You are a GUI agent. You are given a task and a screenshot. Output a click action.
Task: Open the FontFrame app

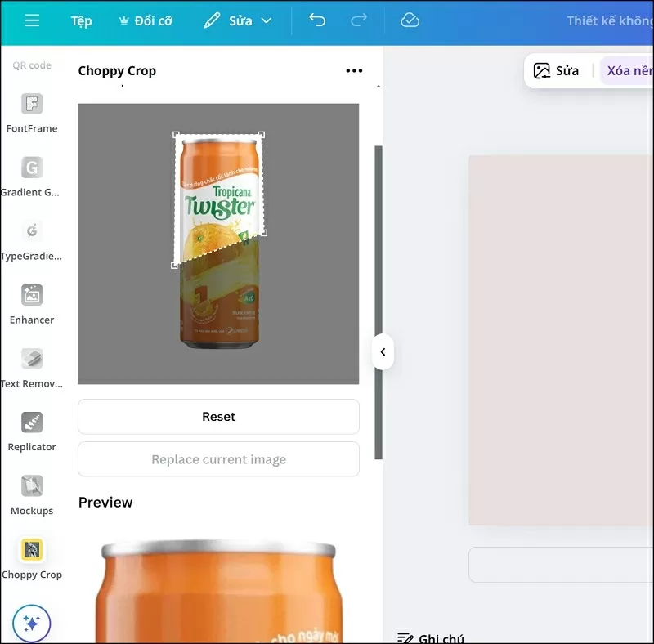click(x=32, y=112)
